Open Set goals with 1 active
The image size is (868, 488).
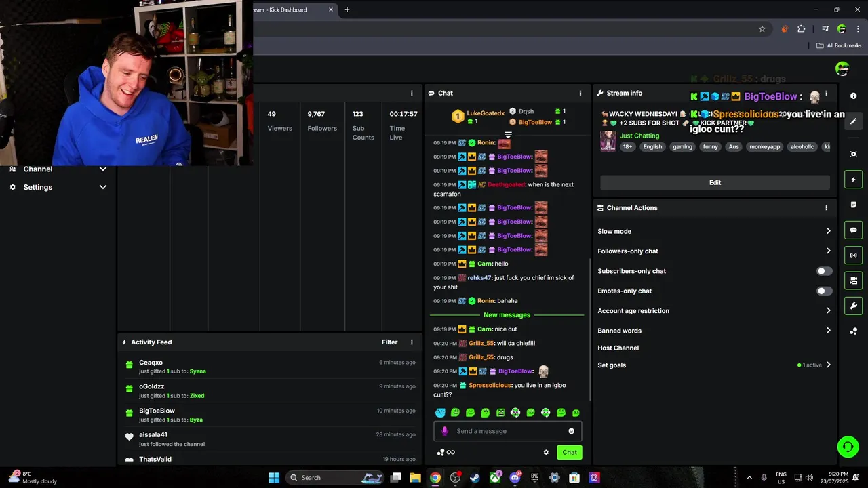pyautogui.click(x=714, y=365)
